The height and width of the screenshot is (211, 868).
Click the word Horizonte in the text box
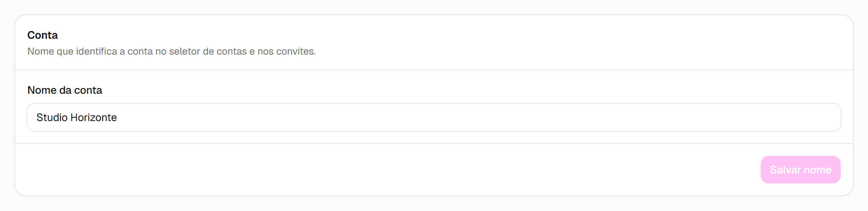(x=94, y=118)
